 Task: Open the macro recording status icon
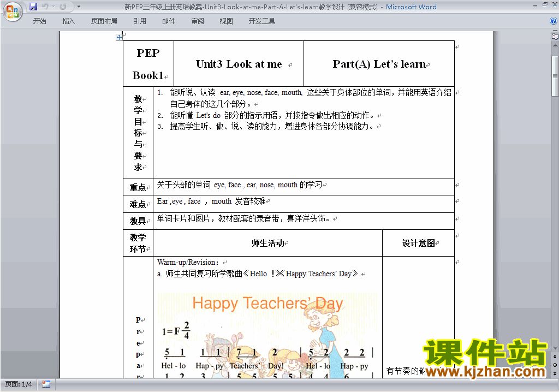click(x=46, y=384)
